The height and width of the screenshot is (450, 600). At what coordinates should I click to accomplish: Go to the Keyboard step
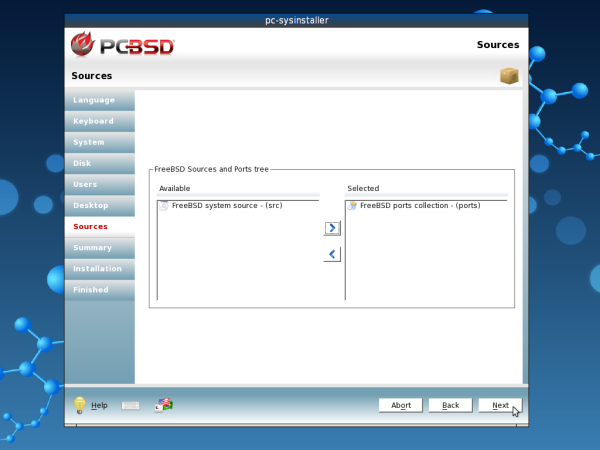coord(100,121)
